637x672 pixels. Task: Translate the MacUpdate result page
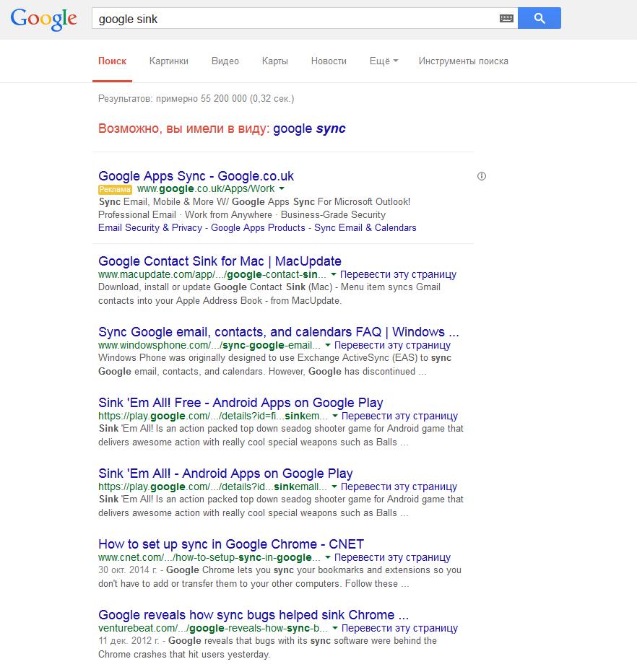coord(398,274)
